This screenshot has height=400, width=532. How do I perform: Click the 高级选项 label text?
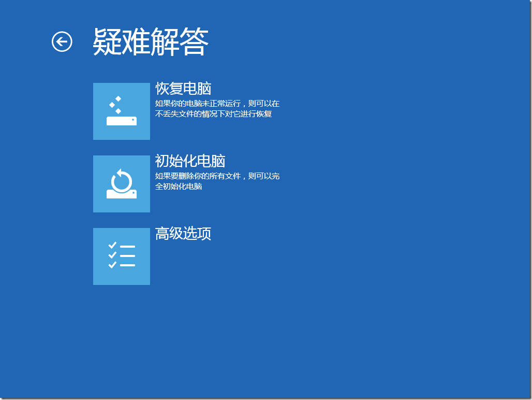(182, 234)
